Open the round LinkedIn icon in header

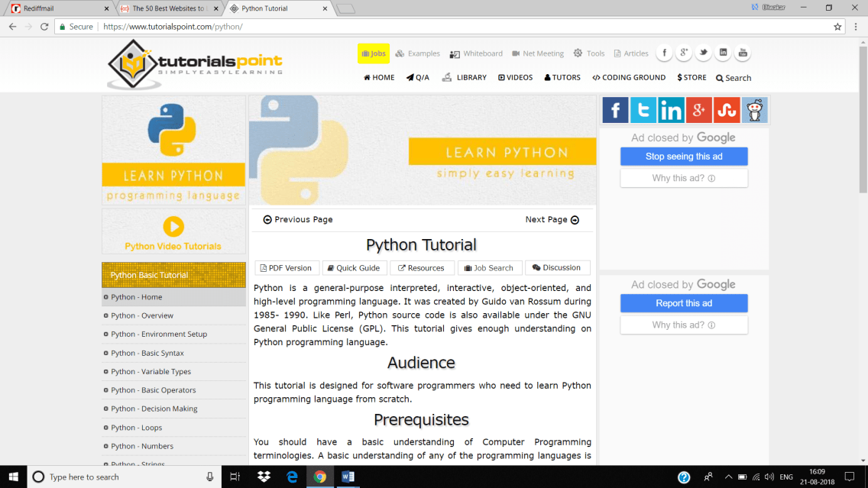tap(723, 53)
